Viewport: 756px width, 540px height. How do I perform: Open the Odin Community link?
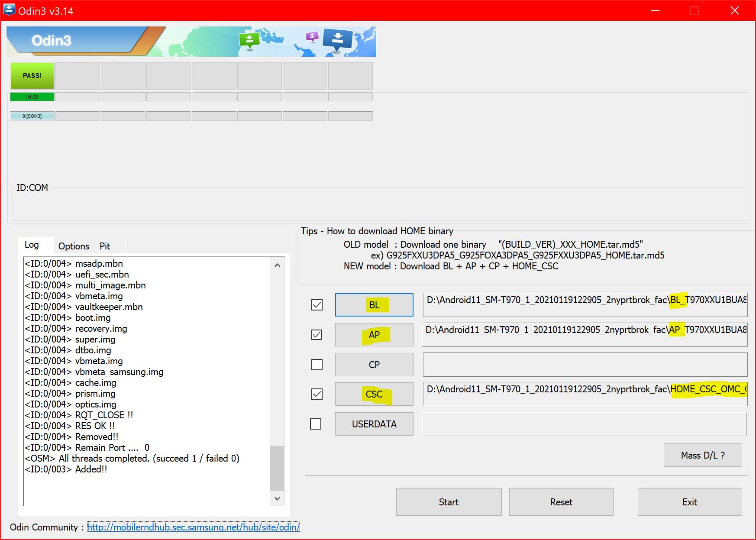[x=193, y=527]
